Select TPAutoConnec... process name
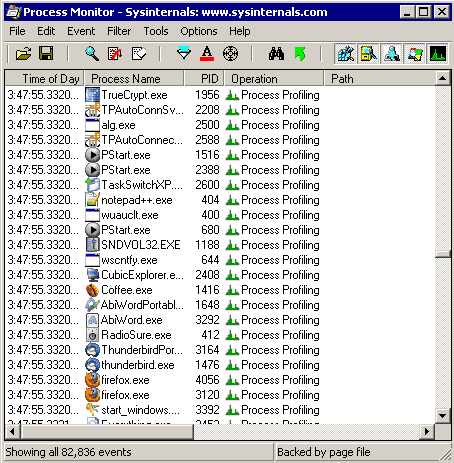Viewport: 454px width, 463px height. coord(142,140)
